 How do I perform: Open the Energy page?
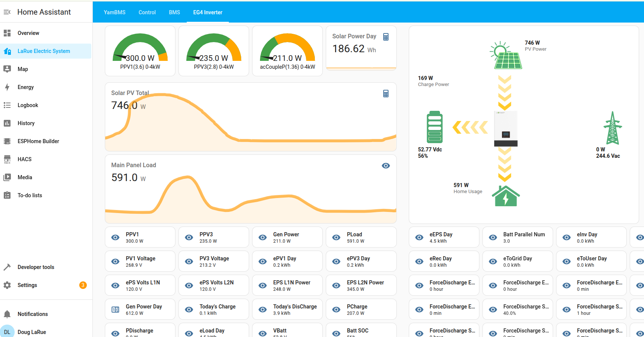[46, 87]
